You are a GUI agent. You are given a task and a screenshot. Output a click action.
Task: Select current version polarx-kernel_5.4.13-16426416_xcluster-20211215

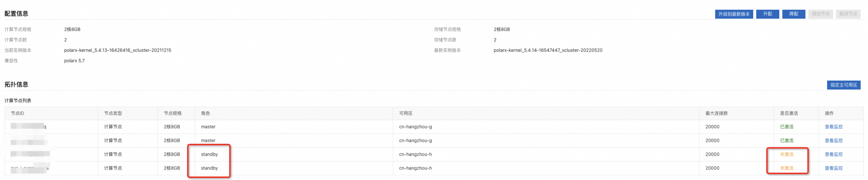tap(118, 50)
